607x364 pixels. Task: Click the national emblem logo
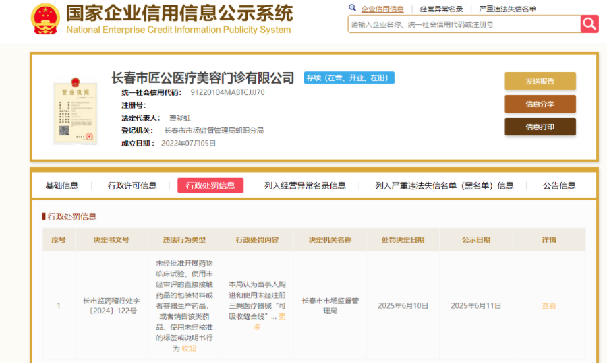click(x=46, y=19)
